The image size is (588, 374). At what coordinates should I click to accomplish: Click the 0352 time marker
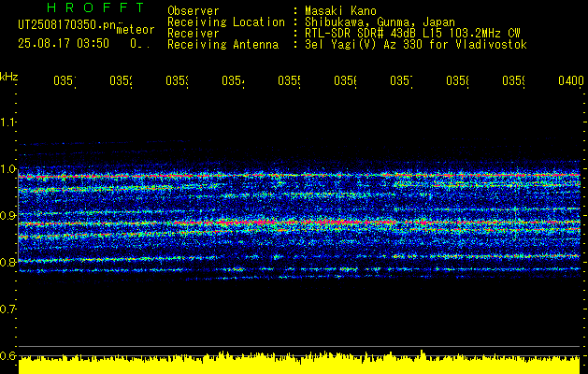coord(122,80)
